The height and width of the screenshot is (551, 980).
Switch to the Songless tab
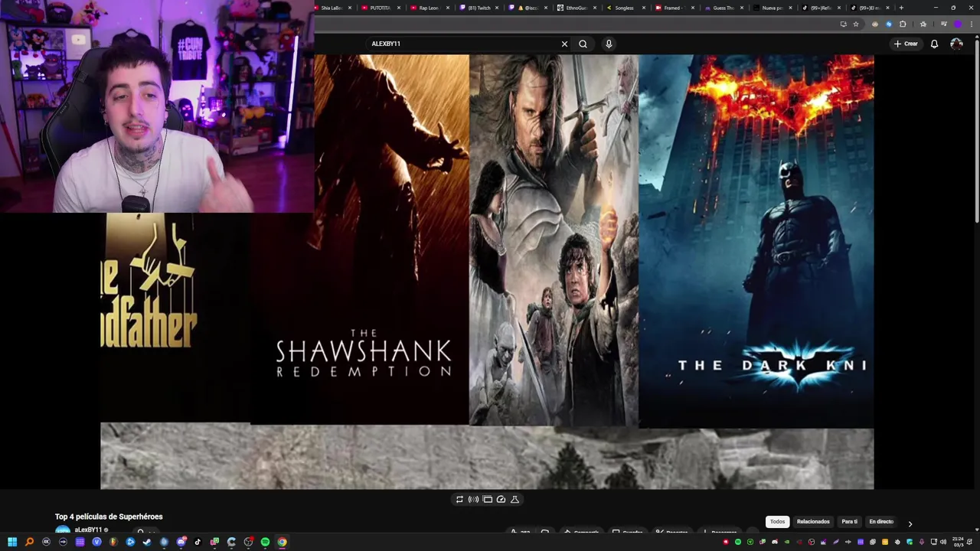625,8
